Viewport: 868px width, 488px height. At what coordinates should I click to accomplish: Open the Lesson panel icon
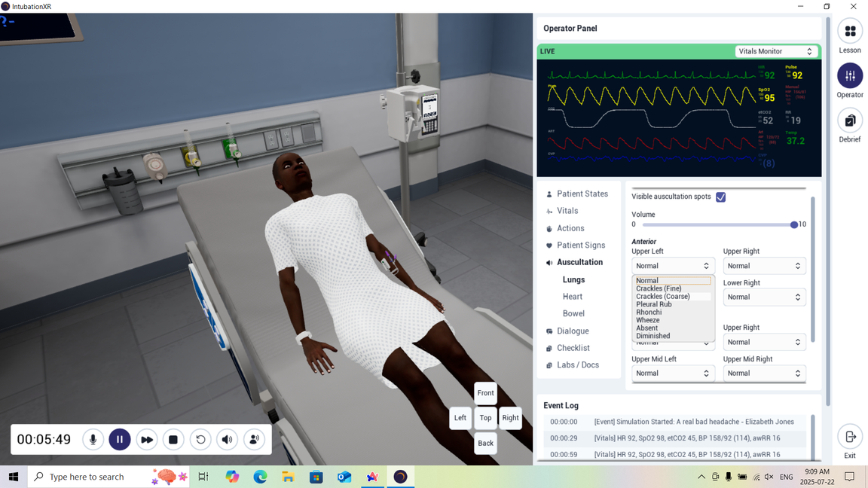(x=850, y=32)
